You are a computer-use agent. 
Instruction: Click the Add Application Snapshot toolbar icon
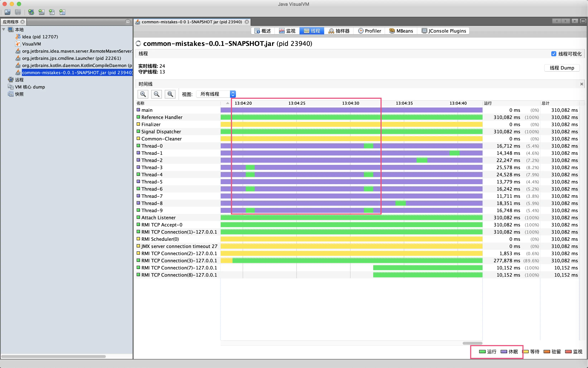coord(62,12)
